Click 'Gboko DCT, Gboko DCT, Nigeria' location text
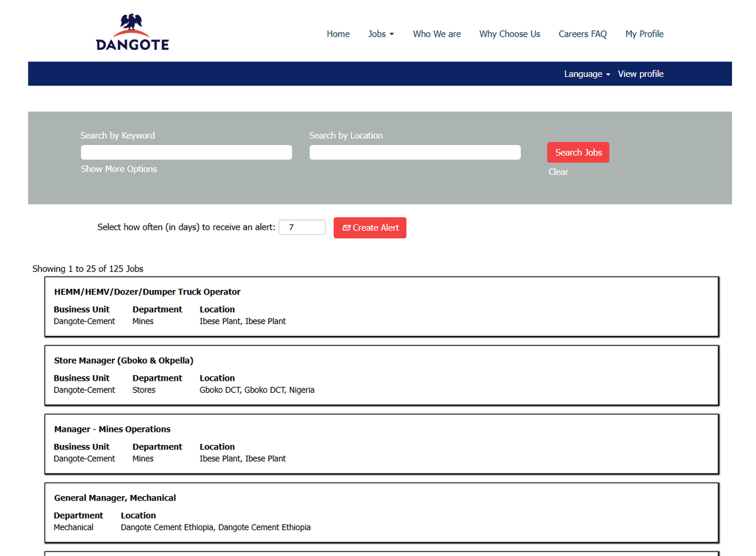Image resolution: width=756 pixels, height=556 pixels. [257, 390]
